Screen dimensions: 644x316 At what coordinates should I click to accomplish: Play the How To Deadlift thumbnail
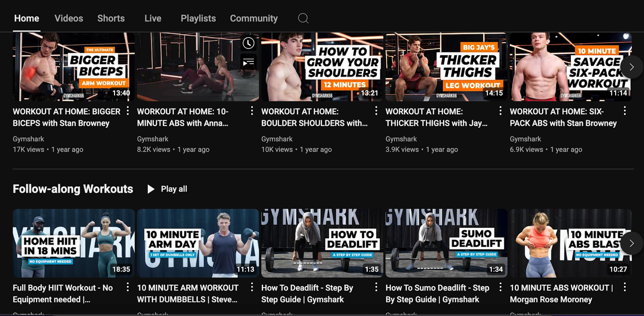click(x=322, y=243)
